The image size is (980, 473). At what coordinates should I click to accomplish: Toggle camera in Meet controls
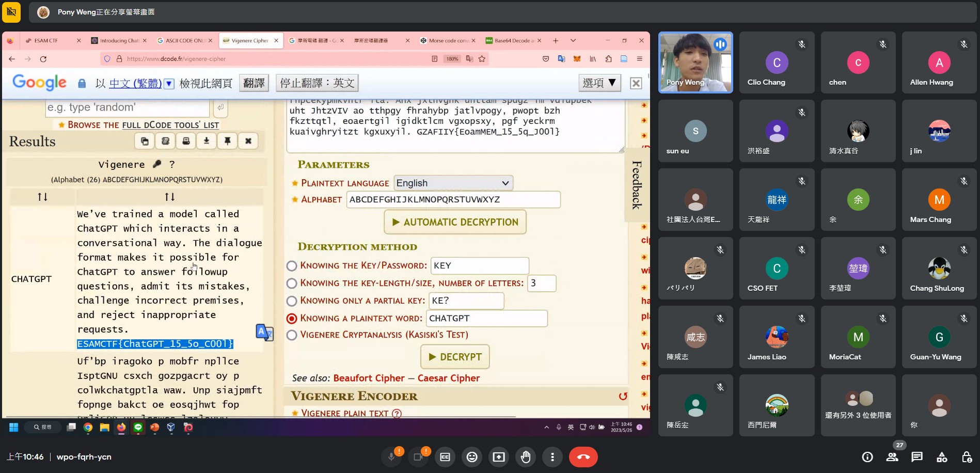pyautogui.click(x=418, y=457)
